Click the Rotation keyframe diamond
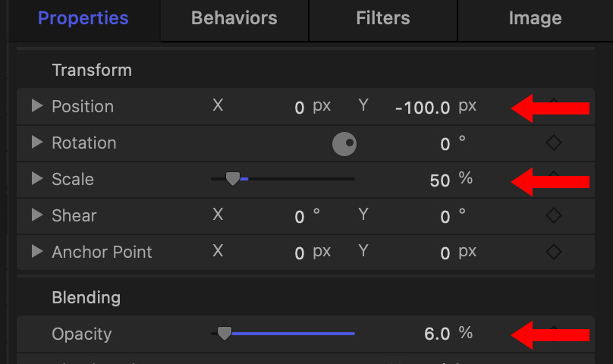This screenshot has height=364, width=613. (x=554, y=143)
